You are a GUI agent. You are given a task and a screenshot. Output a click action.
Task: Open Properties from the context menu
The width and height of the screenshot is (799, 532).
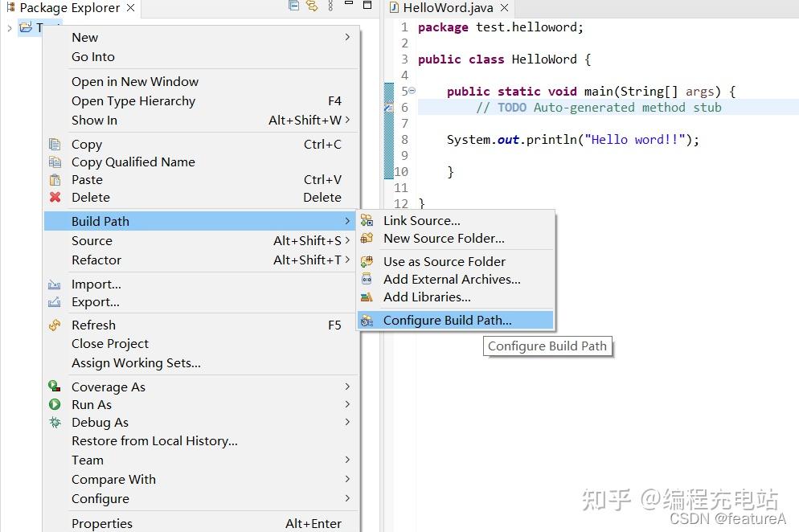click(x=102, y=522)
